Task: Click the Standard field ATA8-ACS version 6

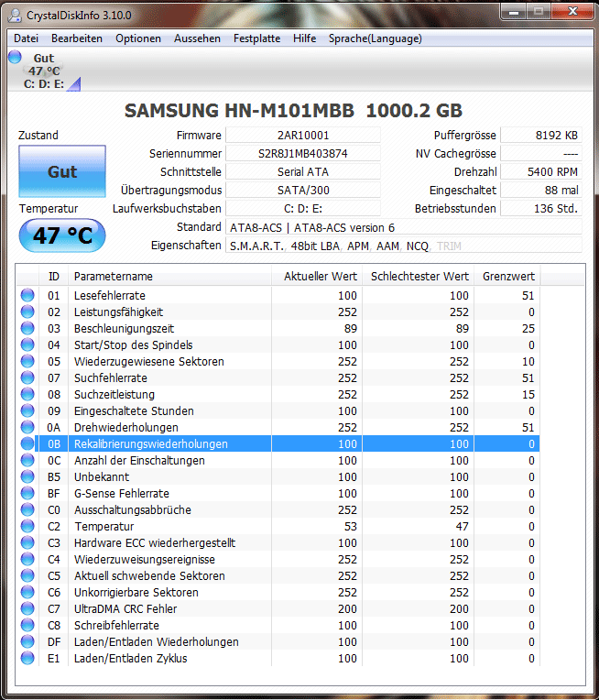Action: pos(404,227)
